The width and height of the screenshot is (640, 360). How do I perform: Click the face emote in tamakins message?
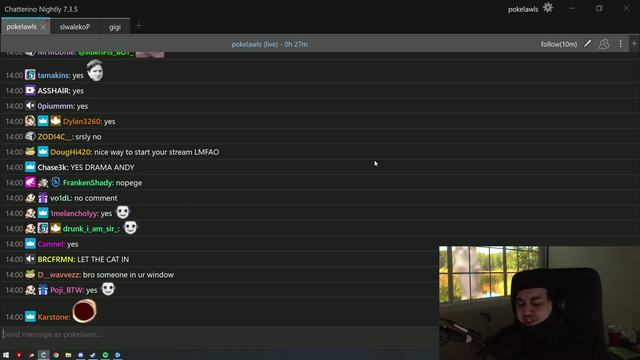click(95, 70)
